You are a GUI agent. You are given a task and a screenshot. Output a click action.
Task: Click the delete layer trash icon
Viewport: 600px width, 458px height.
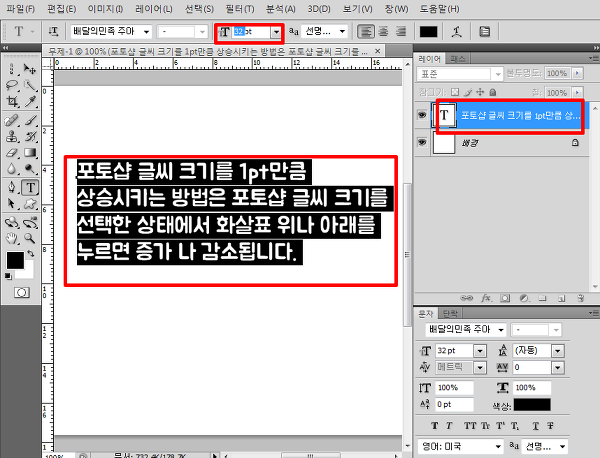click(x=580, y=298)
